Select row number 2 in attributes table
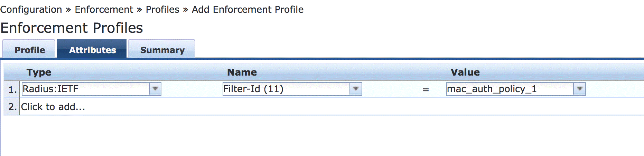This screenshot has height=156, width=644. coord(12,107)
